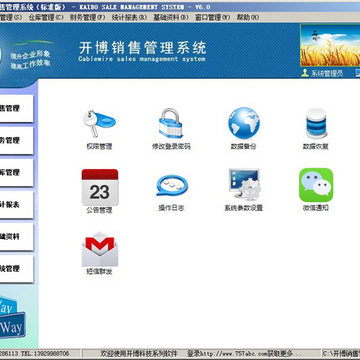Open the 窗口管理(W) menu
Screen dimensions: 360x360
click(x=212, y=17)
